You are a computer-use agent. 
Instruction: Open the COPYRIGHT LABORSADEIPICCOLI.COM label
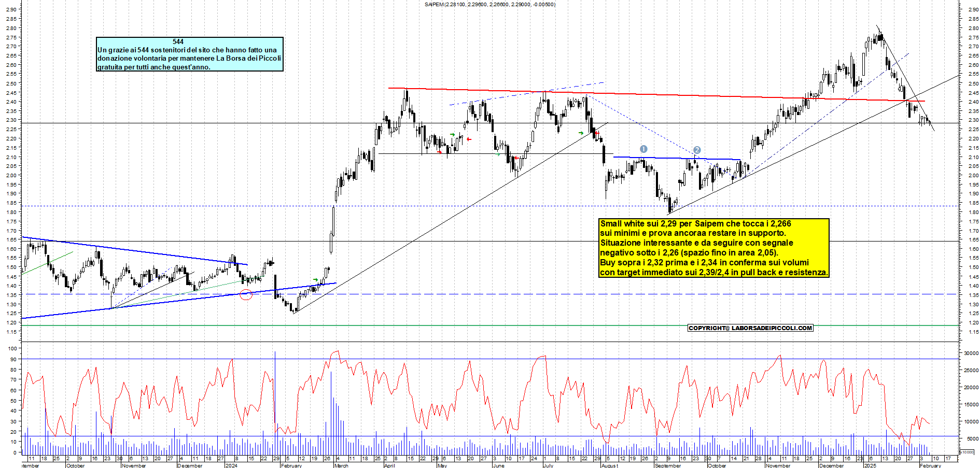click(750, 328)
